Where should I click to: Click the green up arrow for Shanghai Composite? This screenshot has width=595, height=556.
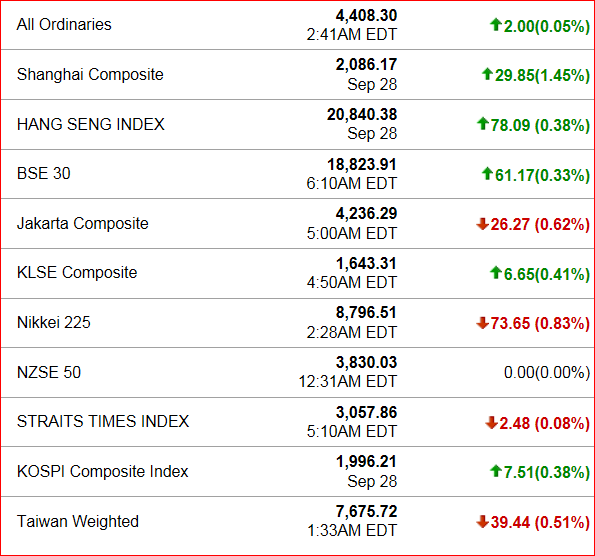click(x=487, y=74)
